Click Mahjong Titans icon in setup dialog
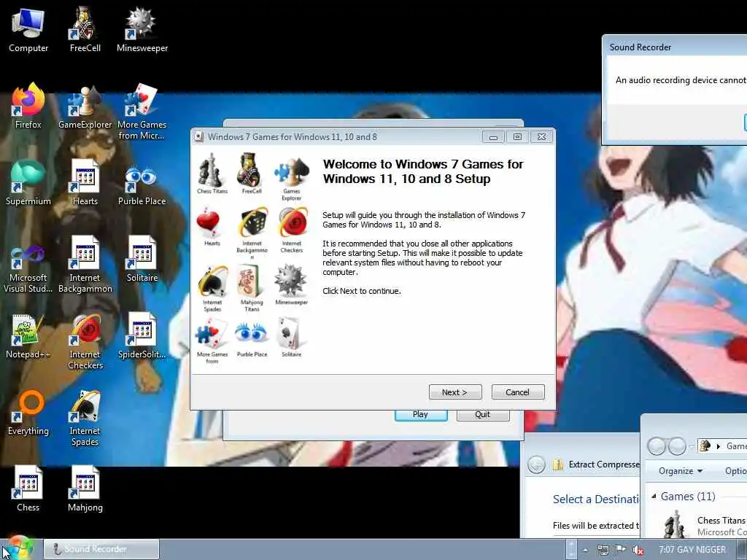 coord(252,289)
